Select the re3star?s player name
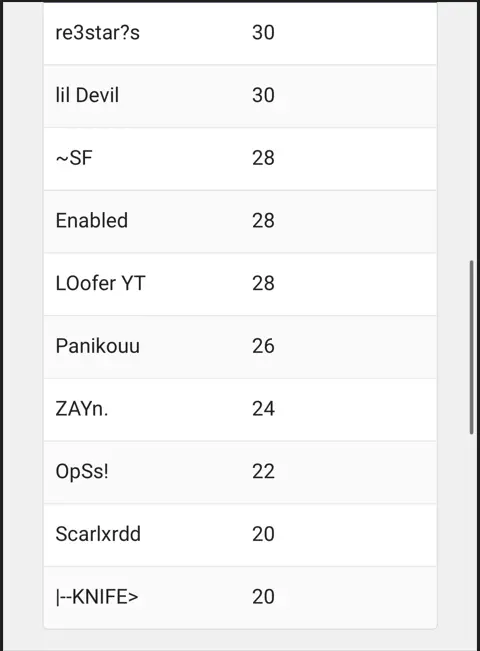480x651 pixels. (98, 33)
